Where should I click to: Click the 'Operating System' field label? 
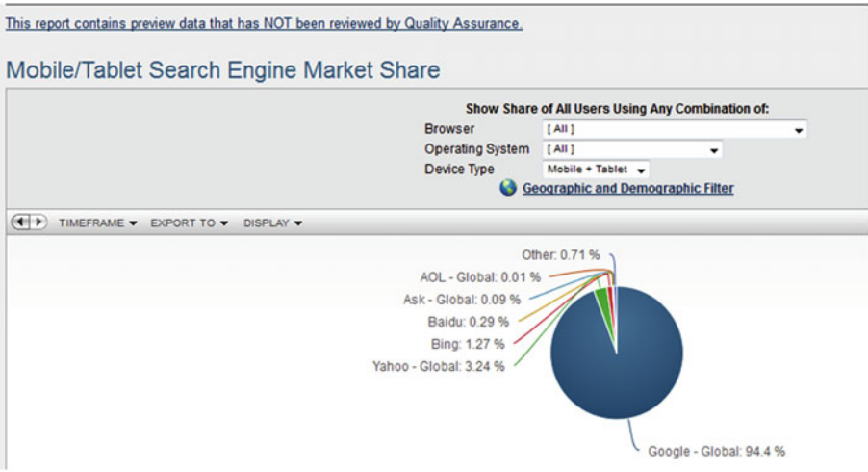tap(476, 149)
